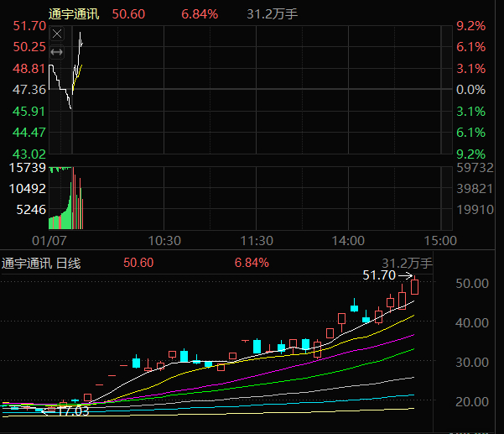This screenshot has height=434, width=504.
Task: Click the 50.25 price axis label
Action: pyautogui.click(x=29, y=47)
